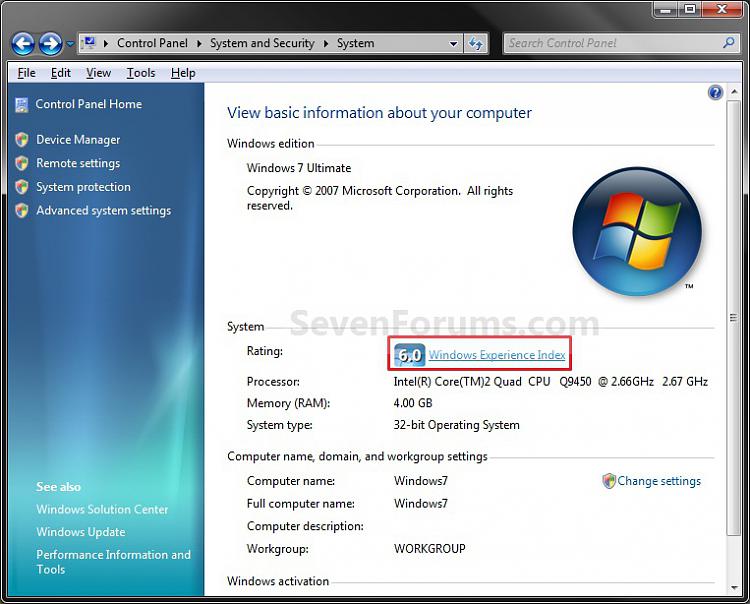Click the vertical scrollbar thumb
The height and width of the screenshot is (604, 750).
[x=734, y=317]
